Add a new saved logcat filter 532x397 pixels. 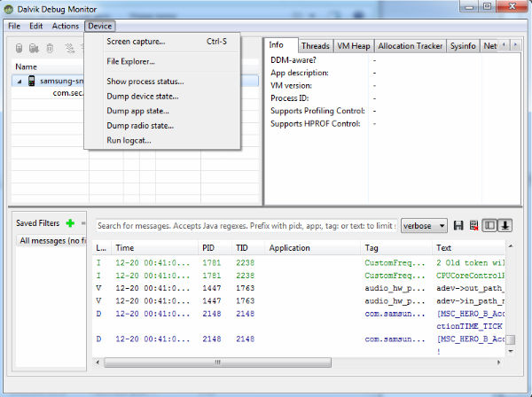click(70, 223)
